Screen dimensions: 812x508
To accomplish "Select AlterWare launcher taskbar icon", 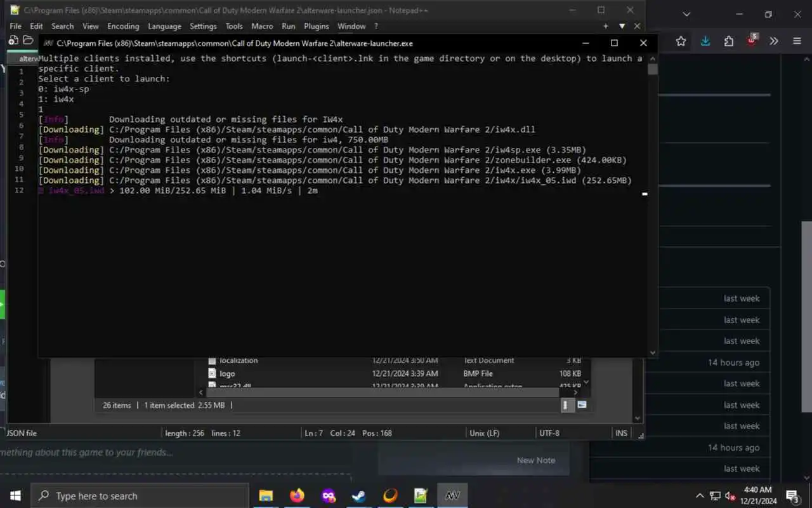I will coord(452,496).
